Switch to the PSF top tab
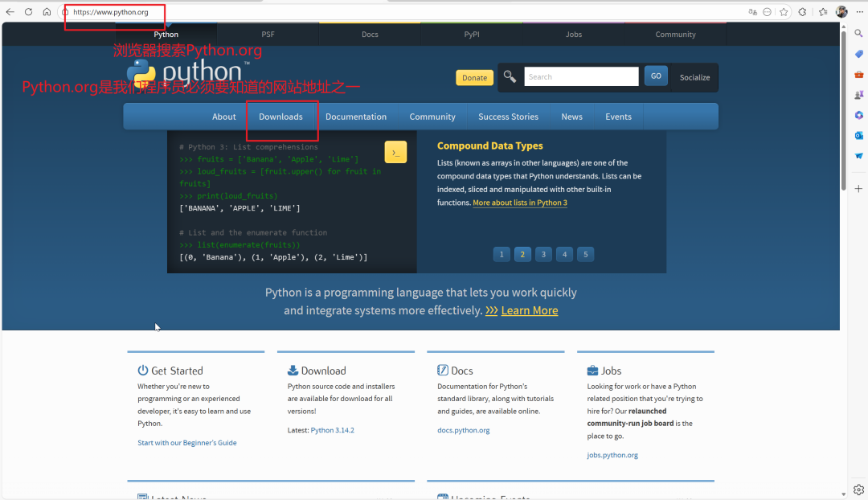 coord(268,35)
